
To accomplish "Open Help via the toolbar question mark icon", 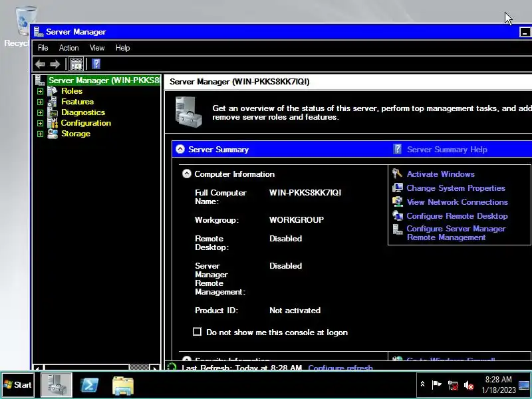I will (x=96, y=64).
